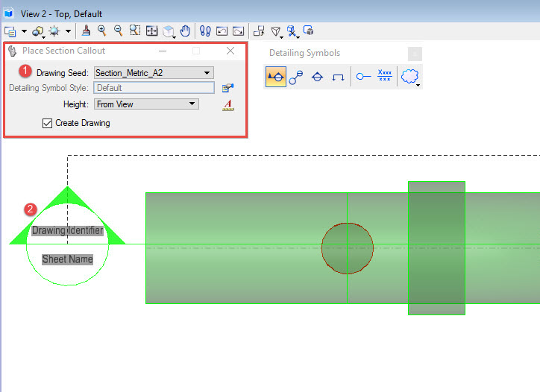Screen dimensions: 540x392
Task: Start the Walk footprints tool
Action: click(x=205, y=31)
